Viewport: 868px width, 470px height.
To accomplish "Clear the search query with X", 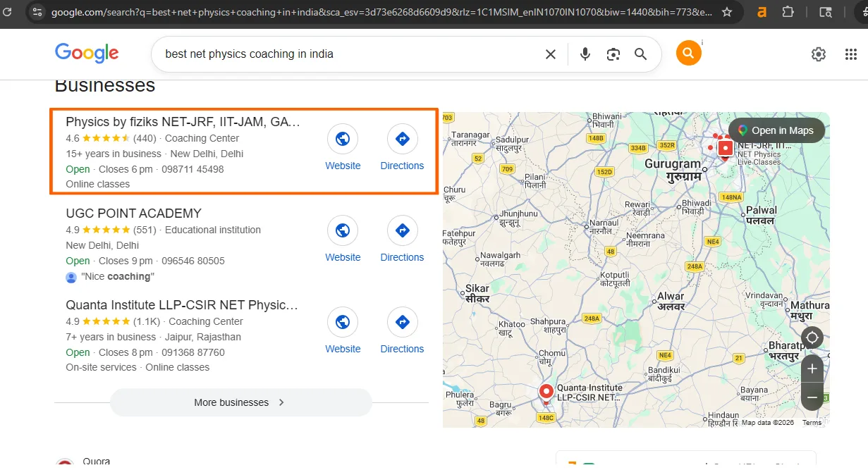I will [551, 54].
